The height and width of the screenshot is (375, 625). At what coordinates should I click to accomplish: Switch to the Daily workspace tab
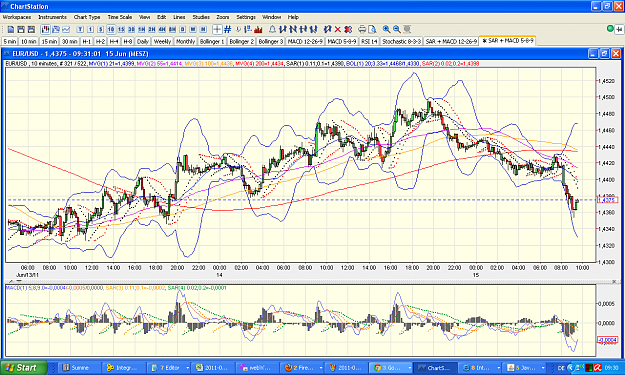[143, 41]
